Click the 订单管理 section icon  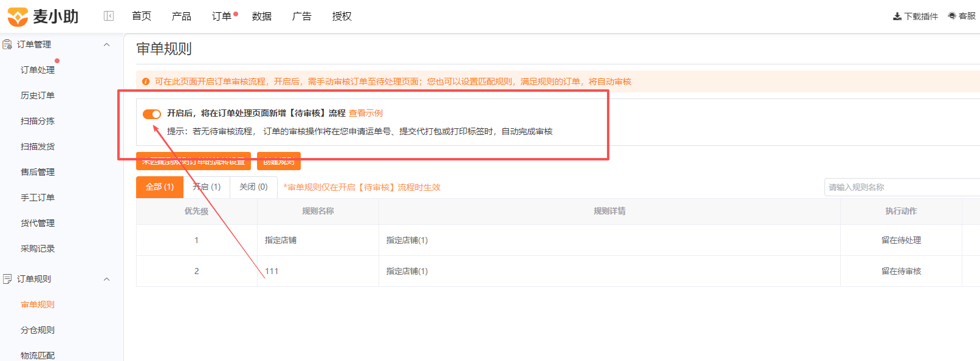7,44
